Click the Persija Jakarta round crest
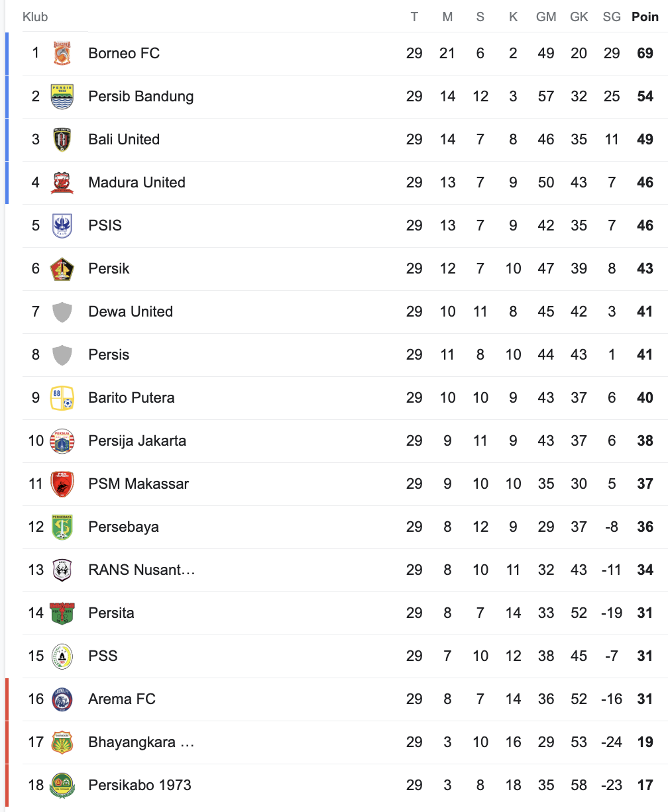The width and height of the screenshot is (668, 812). pyautogui.click(x=62, y=440)
